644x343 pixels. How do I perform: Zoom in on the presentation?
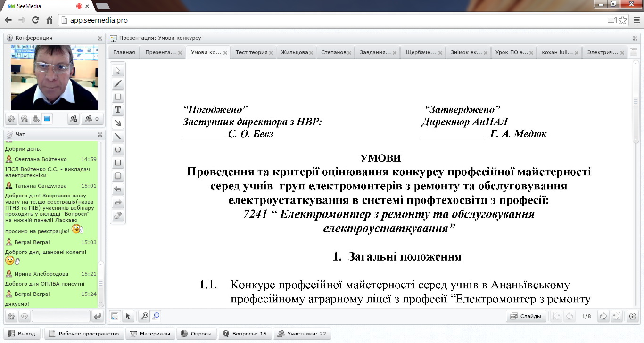(x=156, y=316)
